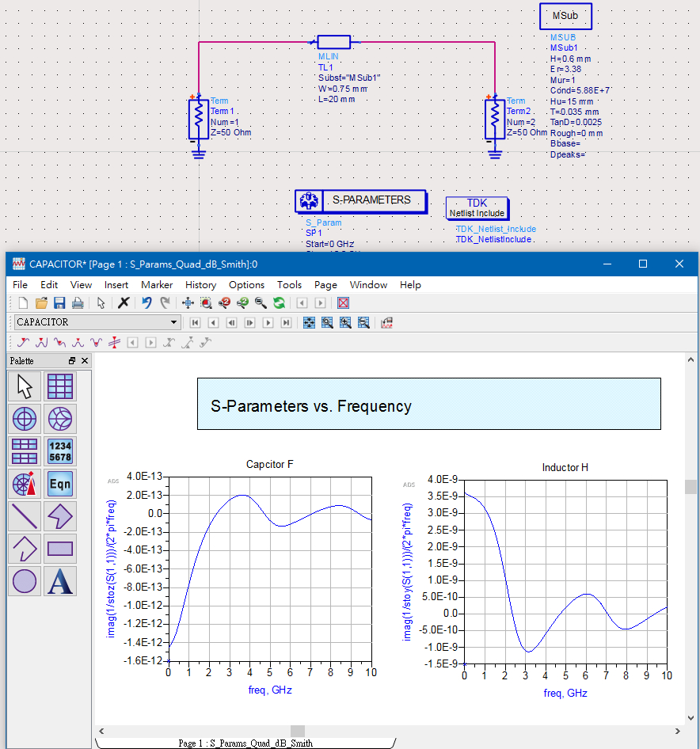The width and height of the screenshot is (700, 749).
Task: Select the circle drawing tool
Action: [25, 580]
